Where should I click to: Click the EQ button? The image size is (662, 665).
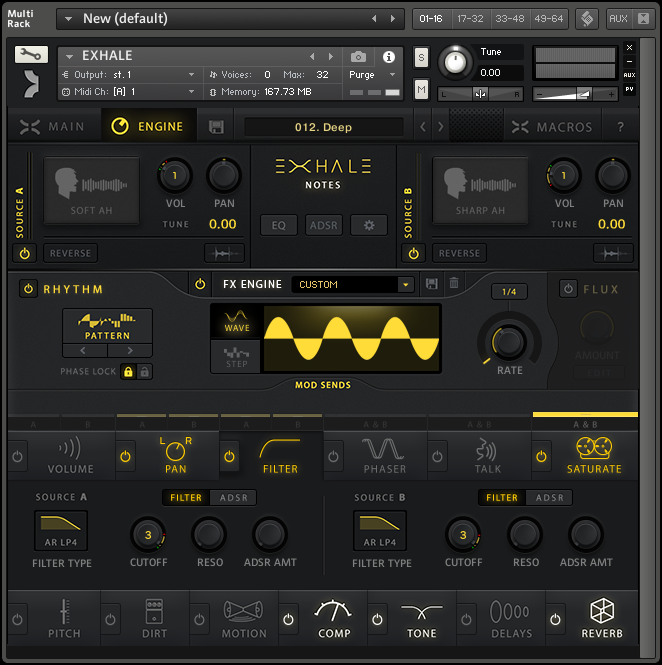(278, 225)
